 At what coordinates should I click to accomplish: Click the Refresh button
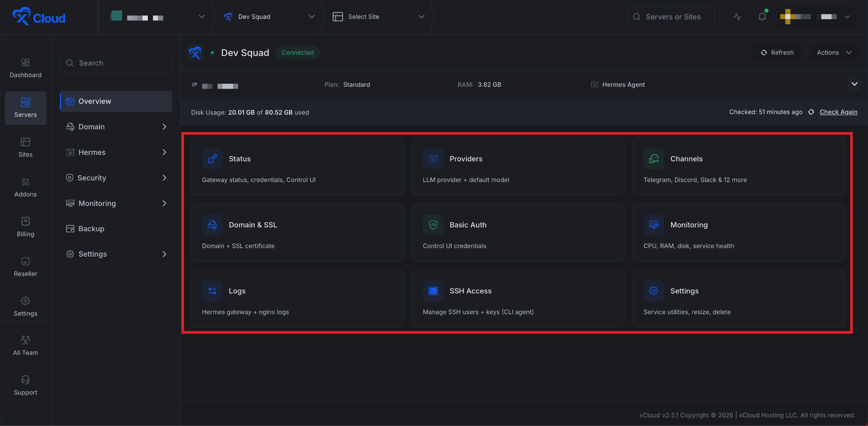[x=777, y=53]
